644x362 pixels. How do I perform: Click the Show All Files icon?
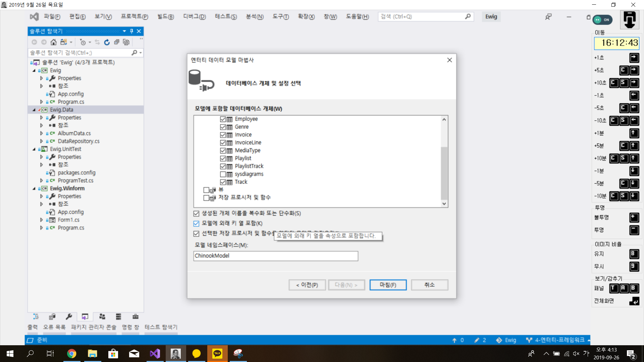tap(126, 42)
